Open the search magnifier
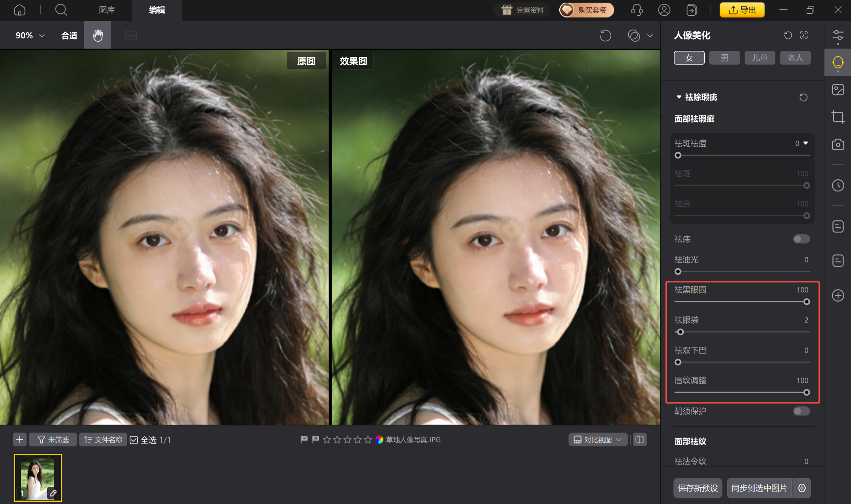The height and width of the screenshot is (504, 851). pyautogui.click(x=61, y=10)
